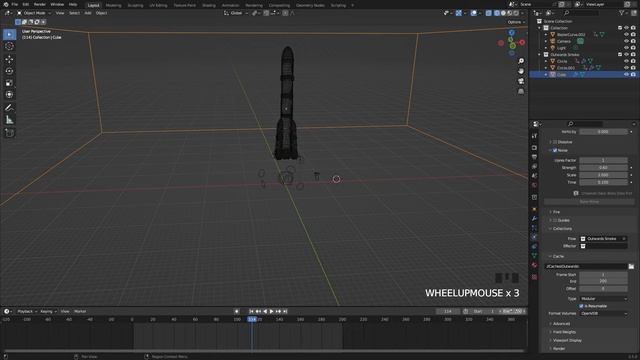Open the Global transform orientation dropdown
Viewport: 640px width, 360px height.
[236, 13]
